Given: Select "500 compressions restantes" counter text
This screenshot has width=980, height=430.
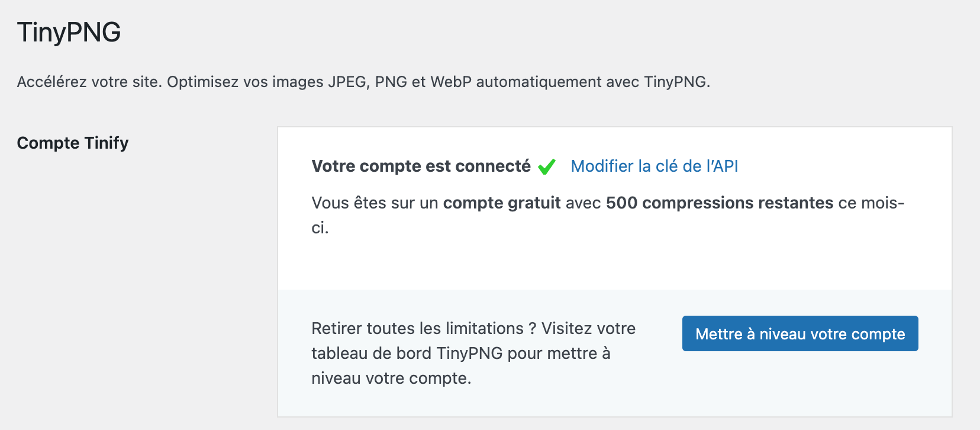Looking at the screenshot, I should tap(718, 203).
